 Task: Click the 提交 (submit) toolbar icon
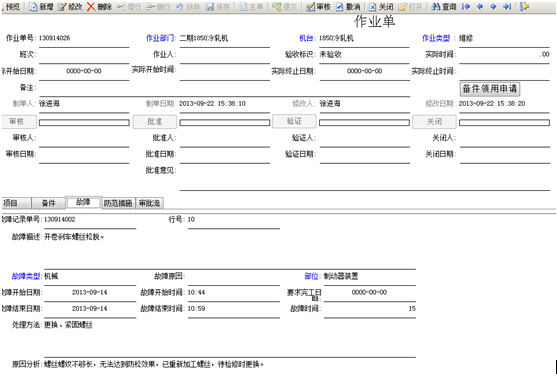277,6
